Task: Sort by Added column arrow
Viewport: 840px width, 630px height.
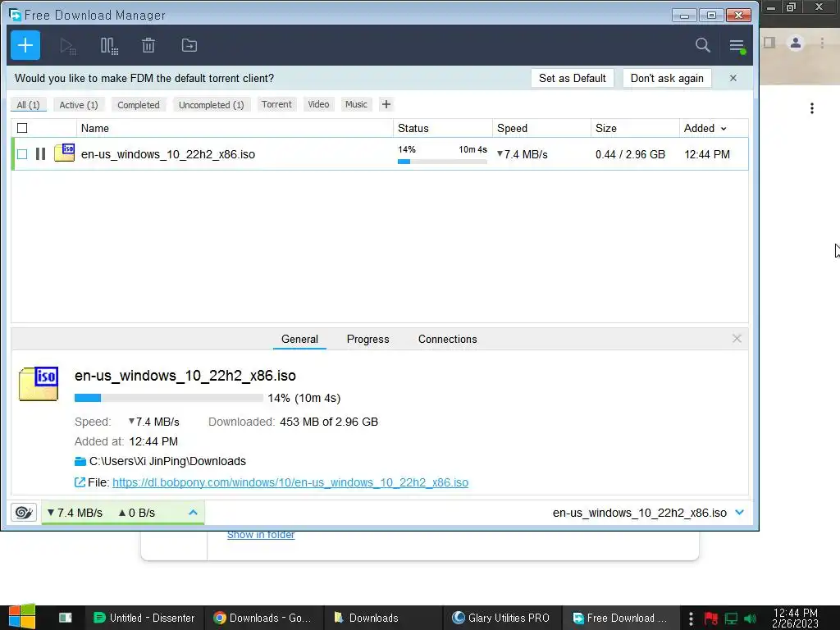Action: tap(724, 129)
